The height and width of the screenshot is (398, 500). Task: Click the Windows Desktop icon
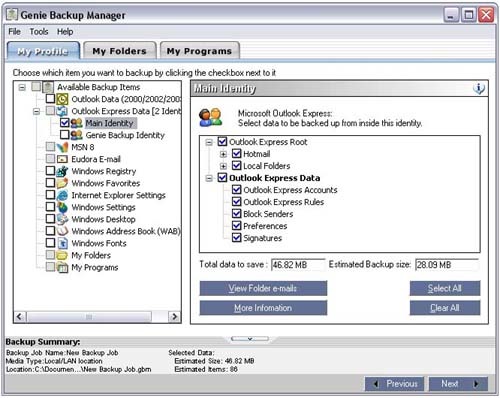point(62,219)
